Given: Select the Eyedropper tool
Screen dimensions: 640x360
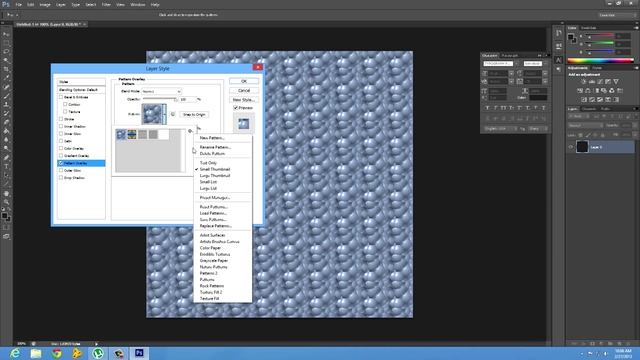Looking at the screenshot, I should pos(6,78).
